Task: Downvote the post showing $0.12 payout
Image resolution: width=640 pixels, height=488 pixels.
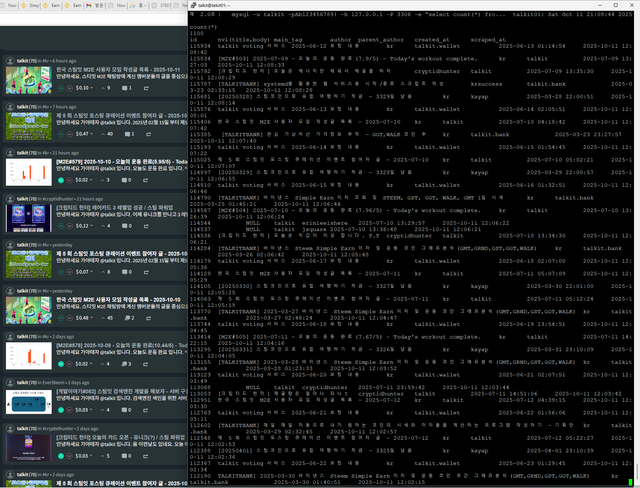Action: 69,226
